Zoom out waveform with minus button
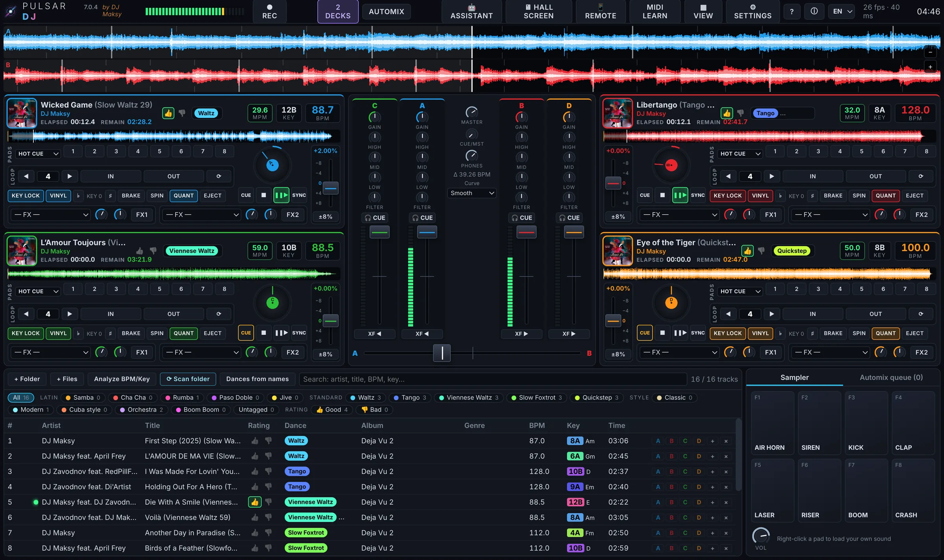 930,52
